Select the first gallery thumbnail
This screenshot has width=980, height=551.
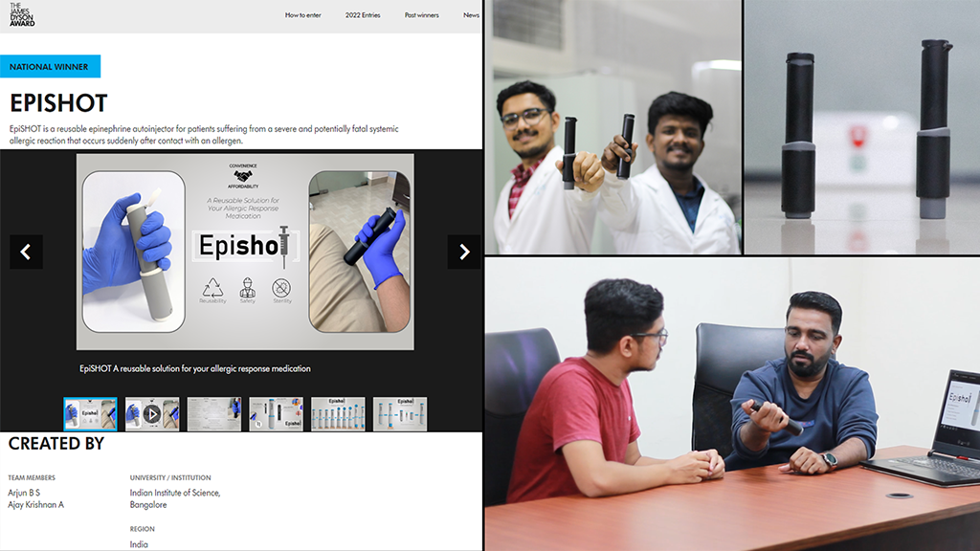[x=90, y=413]
